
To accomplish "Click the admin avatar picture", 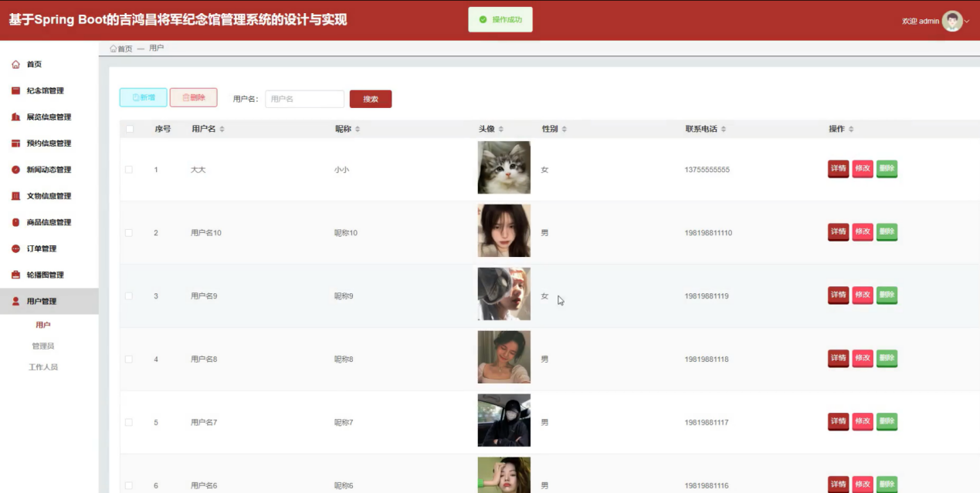I will pos(952,21).
